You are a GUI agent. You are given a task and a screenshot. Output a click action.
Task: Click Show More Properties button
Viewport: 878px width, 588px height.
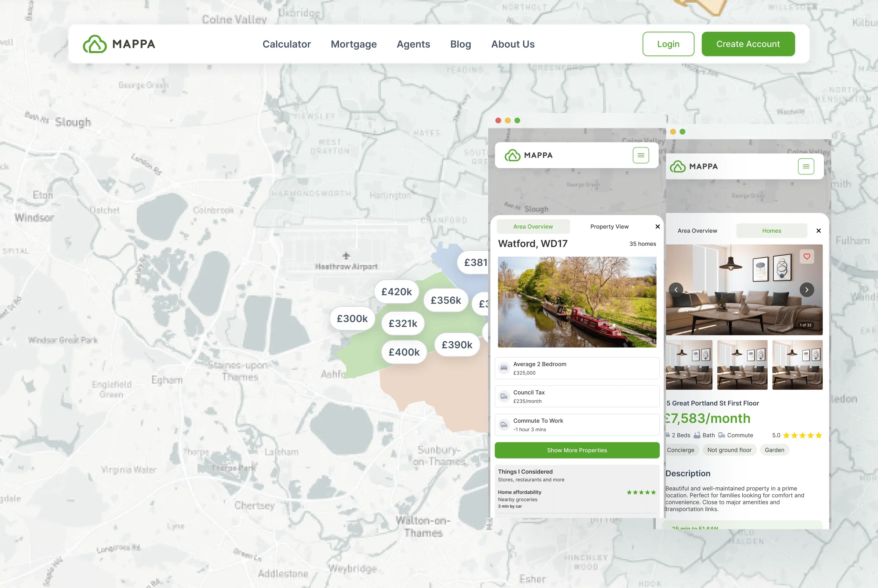pyautogui.click(x=576, y=450)
